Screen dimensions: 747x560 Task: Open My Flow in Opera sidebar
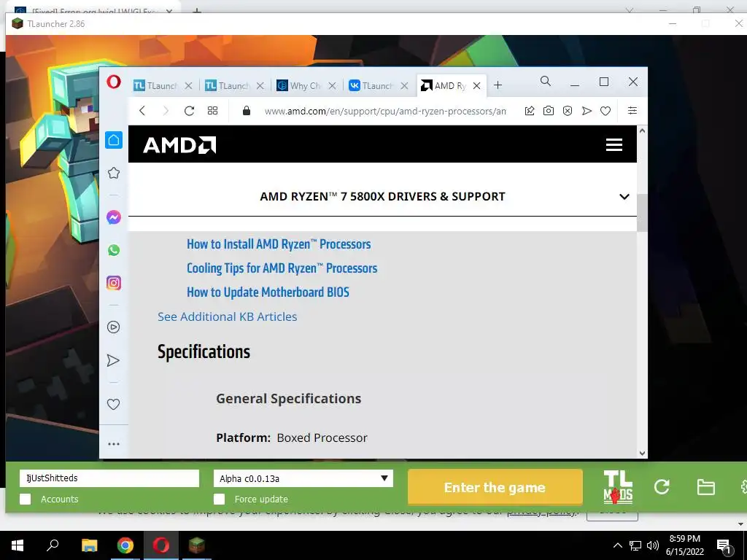click(x=113, y=360)
